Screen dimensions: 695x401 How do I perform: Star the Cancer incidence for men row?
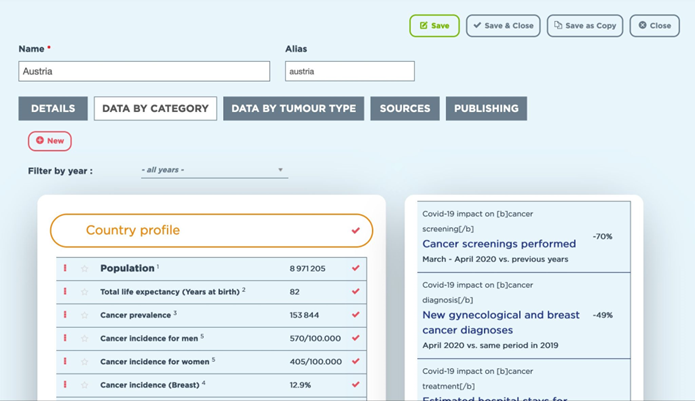tap(85, 339)
